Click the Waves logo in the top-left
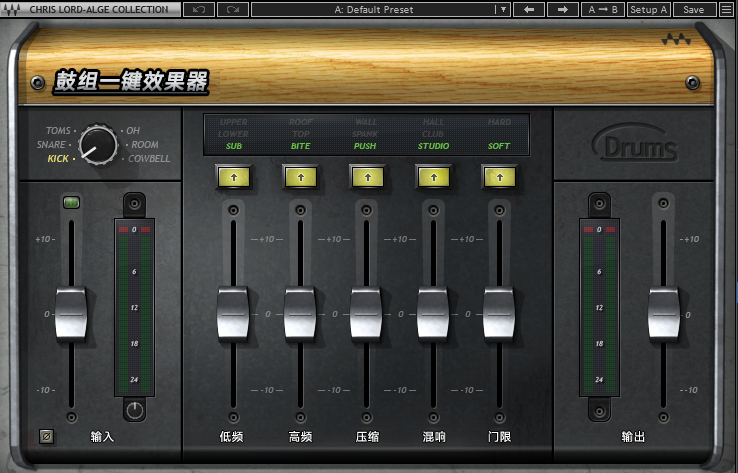 pos(11,9)
